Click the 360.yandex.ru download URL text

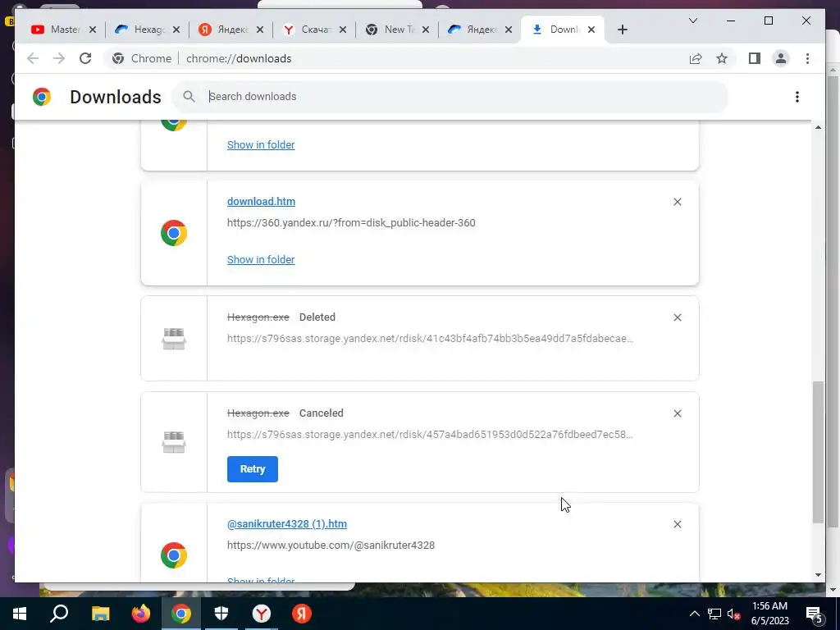pos(351,223)
